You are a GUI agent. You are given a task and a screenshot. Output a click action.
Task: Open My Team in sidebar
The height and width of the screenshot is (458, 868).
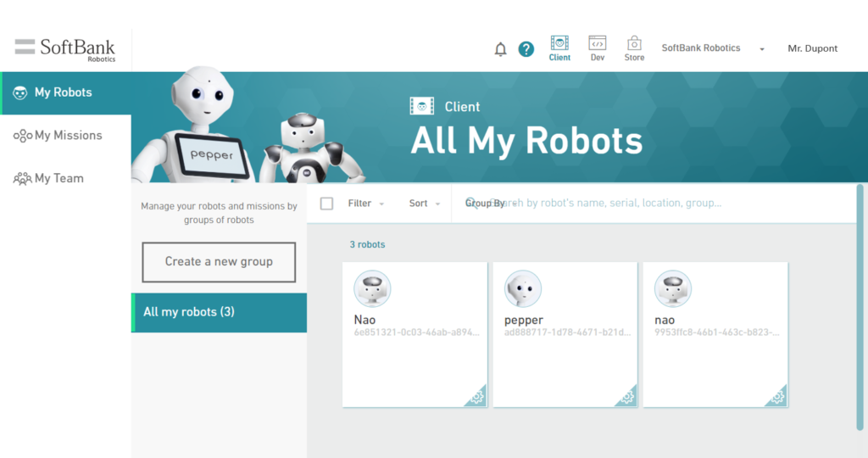tap(58, 179)
